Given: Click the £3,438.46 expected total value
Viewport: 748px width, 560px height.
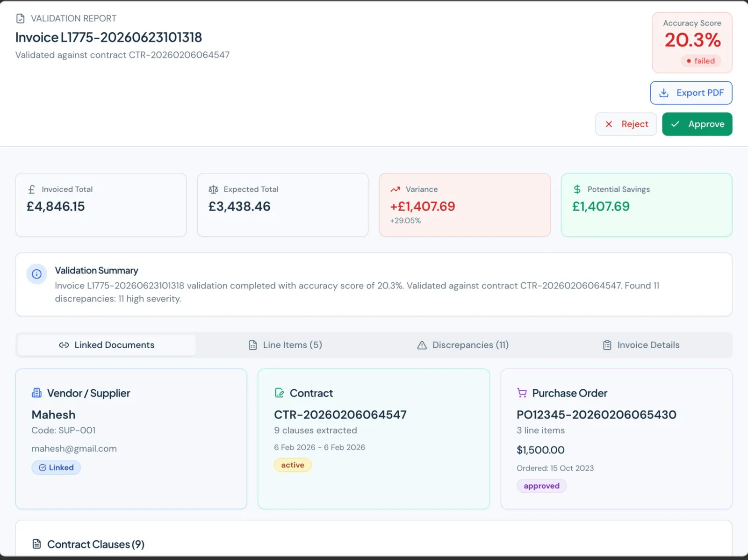Looking at the screenshot, I should (x=239, y=206).
